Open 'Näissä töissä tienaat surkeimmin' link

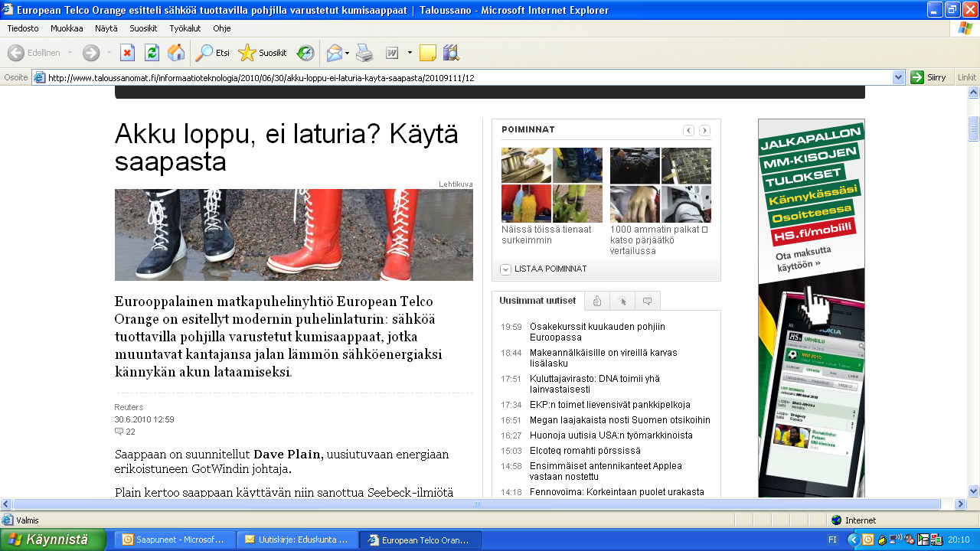pyautogui.click(x=547, y=235)
